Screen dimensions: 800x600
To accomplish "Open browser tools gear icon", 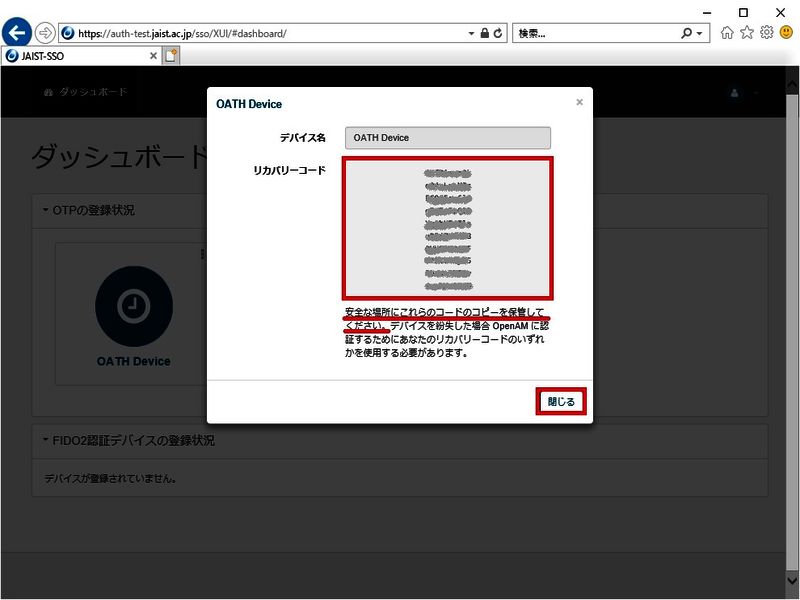I will [767, 33].
